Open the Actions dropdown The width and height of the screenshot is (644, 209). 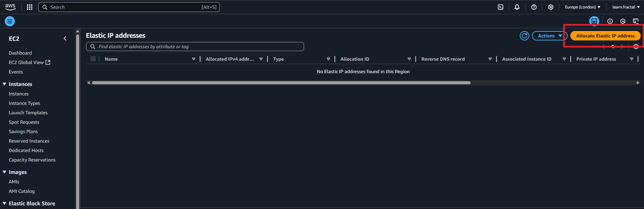[x=550, y=36]
